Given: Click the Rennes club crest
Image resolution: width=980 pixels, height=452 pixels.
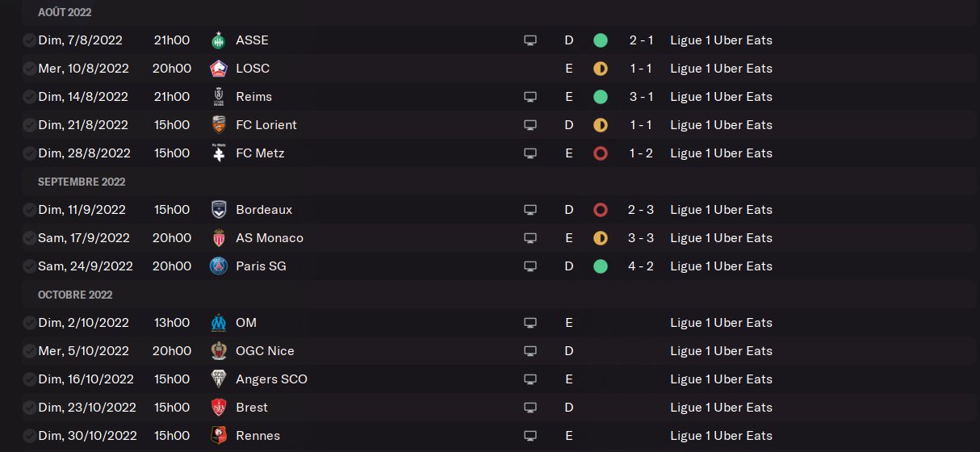Looking at the screenshot, I should (x=217, y=436).
